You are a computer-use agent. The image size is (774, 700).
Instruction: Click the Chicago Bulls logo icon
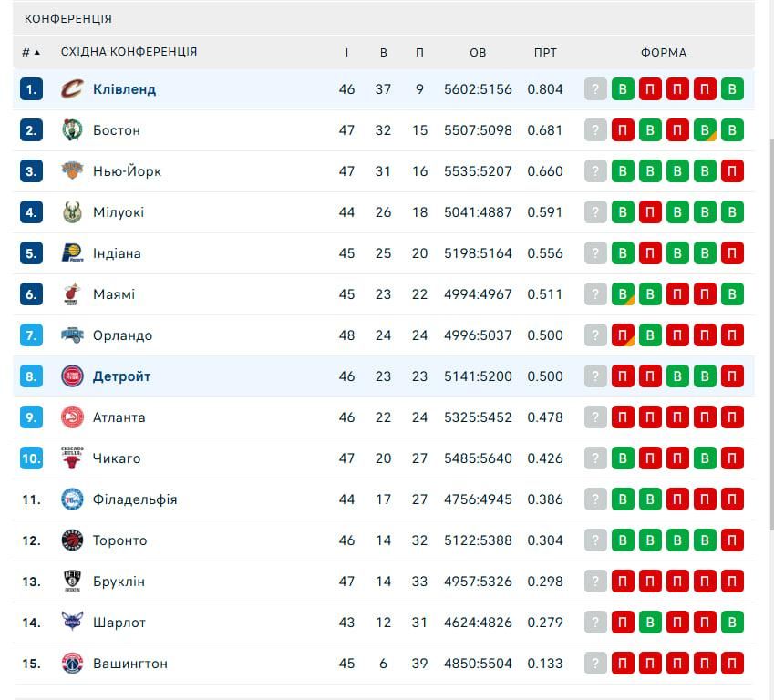pos(72,458)
